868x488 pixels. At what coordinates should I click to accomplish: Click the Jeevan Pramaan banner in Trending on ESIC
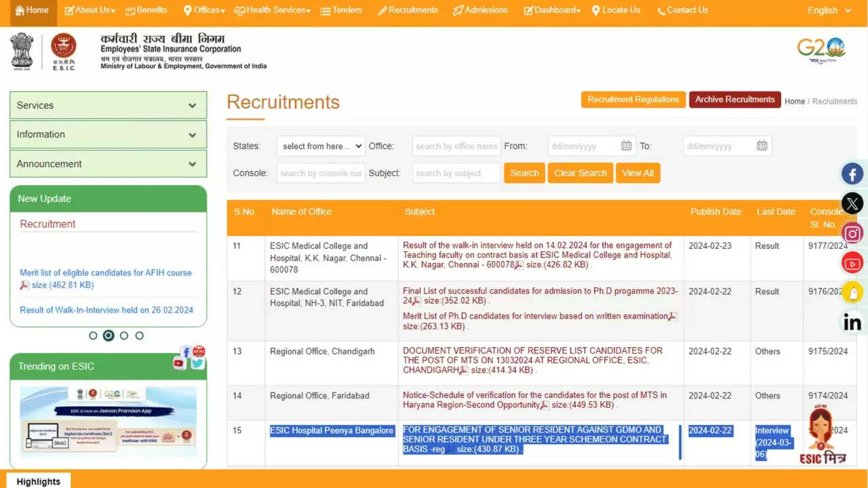tap(108, 421)
